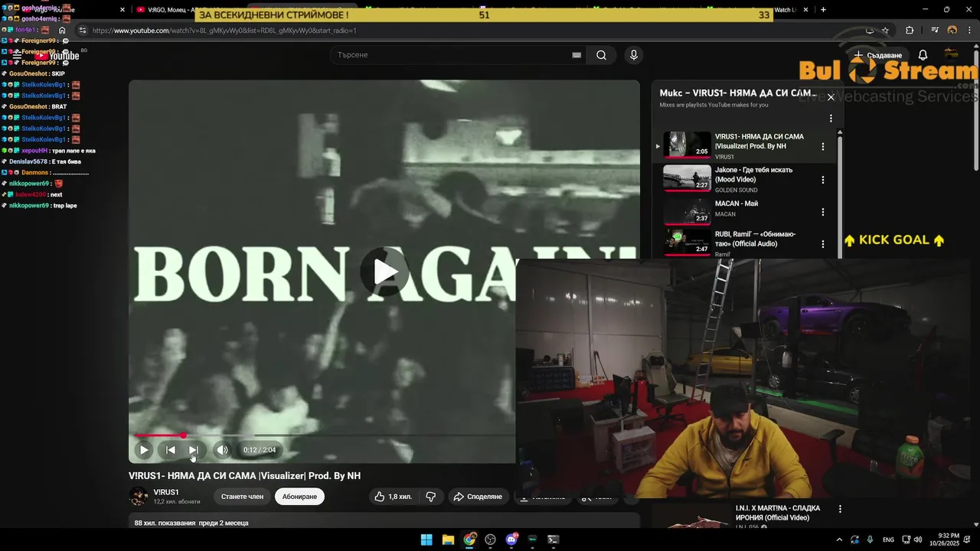Screen dimensions: 980x551
Task: Open the Windows Start menu
Action: (x=426, y=540)
